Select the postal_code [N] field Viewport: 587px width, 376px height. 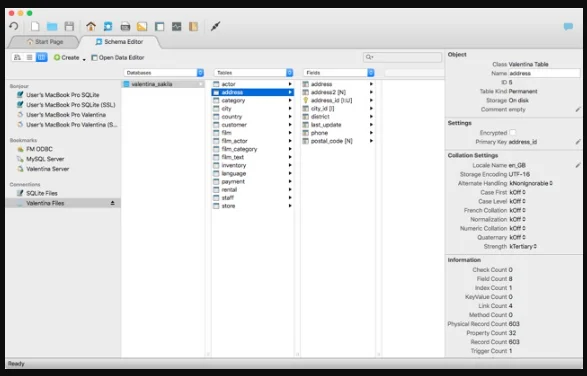[x=338, y=141]
